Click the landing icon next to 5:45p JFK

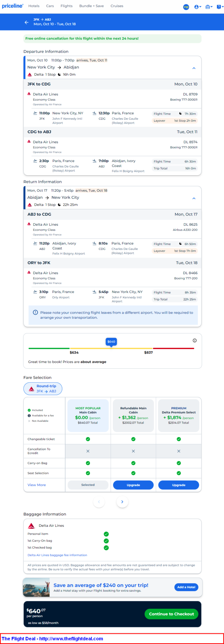95,292
